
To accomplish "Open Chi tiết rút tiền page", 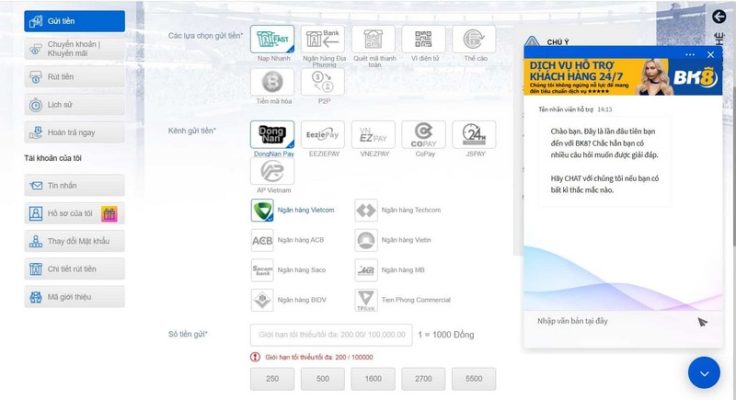I will pos(75,269).
